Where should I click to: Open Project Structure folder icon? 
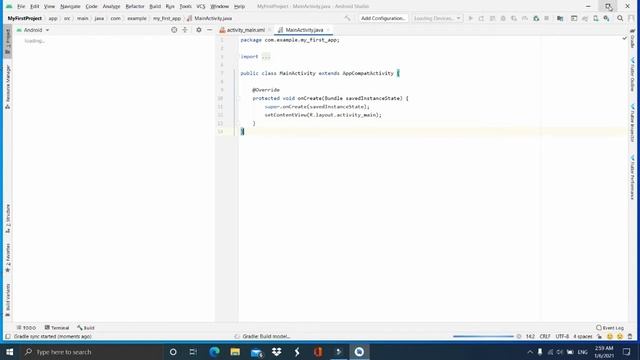coord(560,18)
